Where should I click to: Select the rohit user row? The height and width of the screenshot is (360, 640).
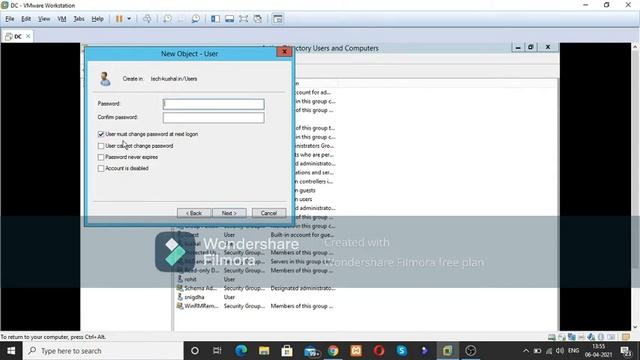(x=256, y=279)
